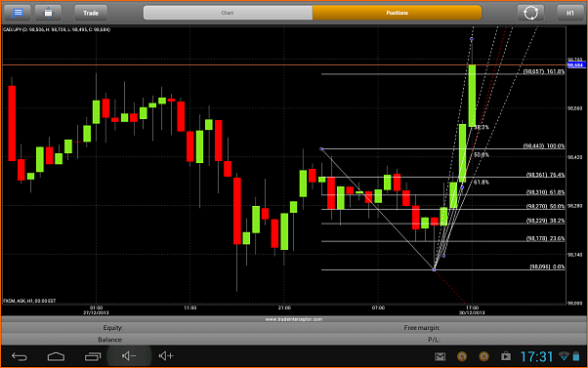
Task: Tap the 21:00 time axis label
Action: pyautogui.click(x=284, y=307)
